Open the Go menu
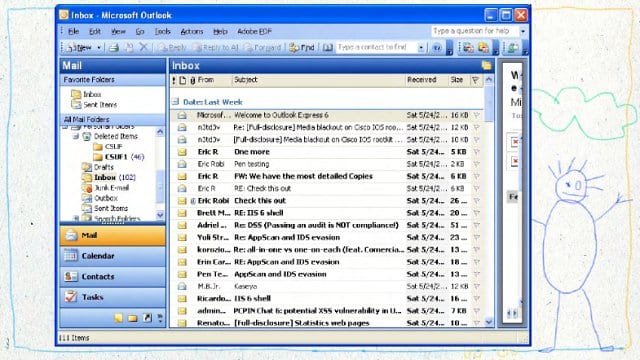Screen dimensions: 640x360 [140, 31]
